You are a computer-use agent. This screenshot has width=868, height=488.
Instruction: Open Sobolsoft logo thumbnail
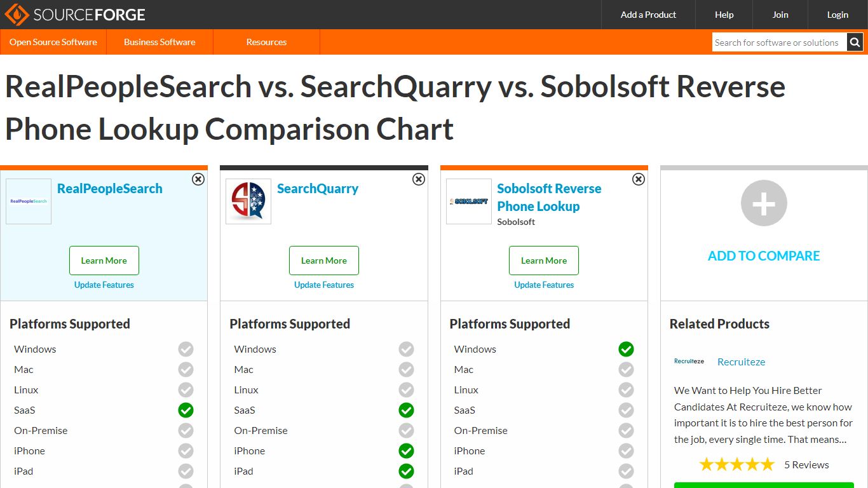[469, 201]
